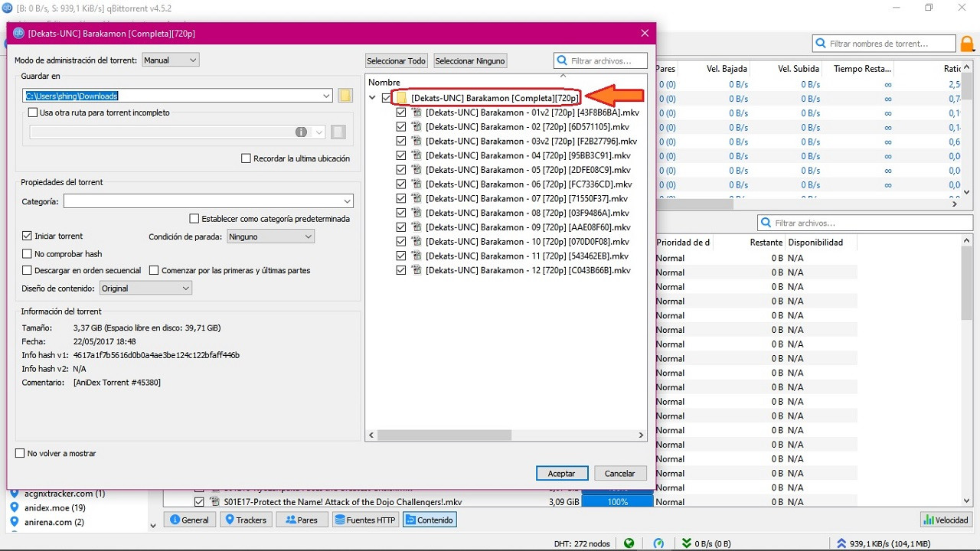Click the Cancelar button
This screenshot has height=551, width=980.
tap(620, 474)
